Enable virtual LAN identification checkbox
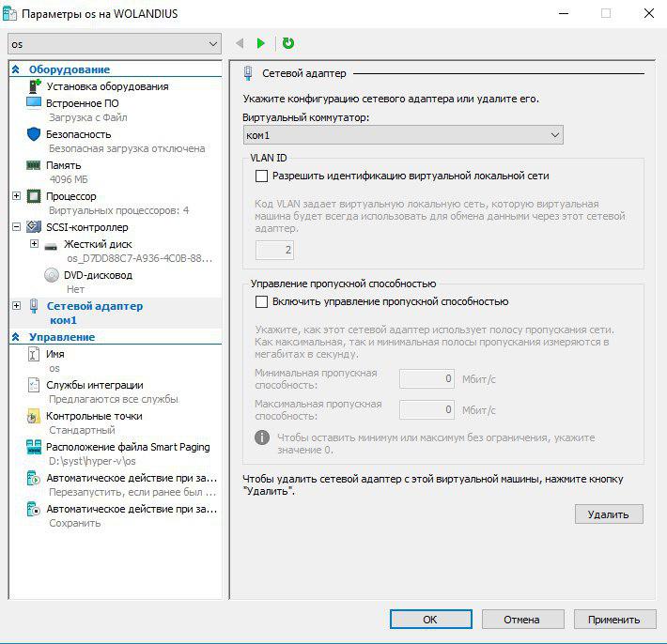 click(x=261, y=176)
